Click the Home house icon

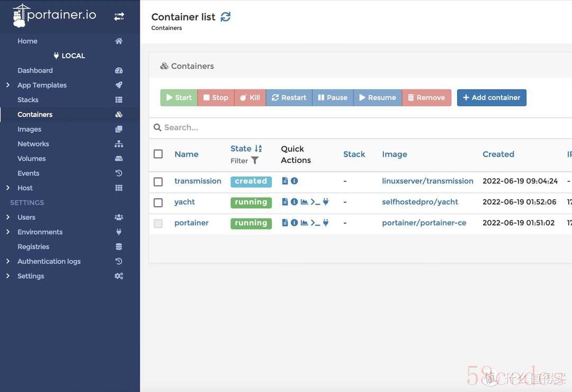[x=119, y=41]
